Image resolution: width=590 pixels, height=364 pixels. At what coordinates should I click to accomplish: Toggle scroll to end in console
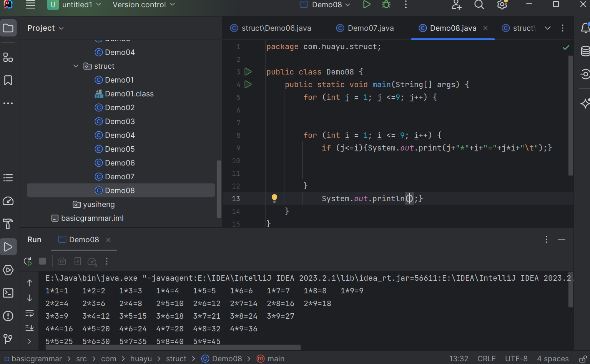pyautogui.click(x=30, y=328)
